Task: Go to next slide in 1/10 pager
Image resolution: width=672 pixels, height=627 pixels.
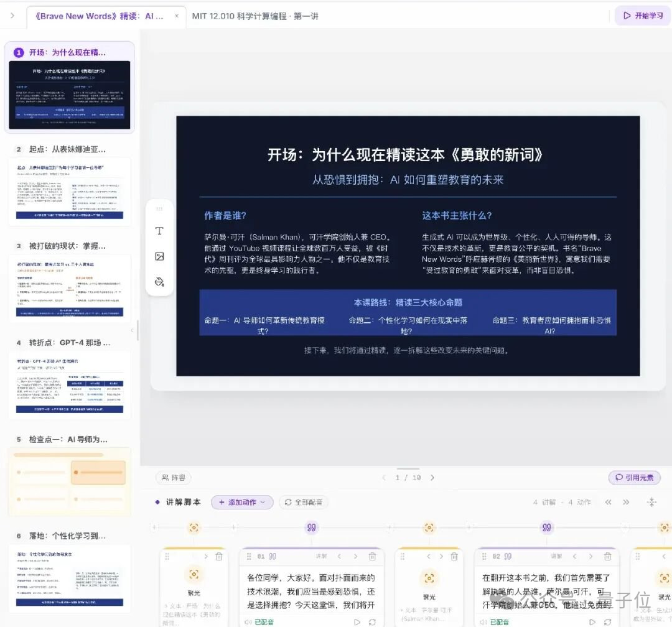Action: [432, 478]
